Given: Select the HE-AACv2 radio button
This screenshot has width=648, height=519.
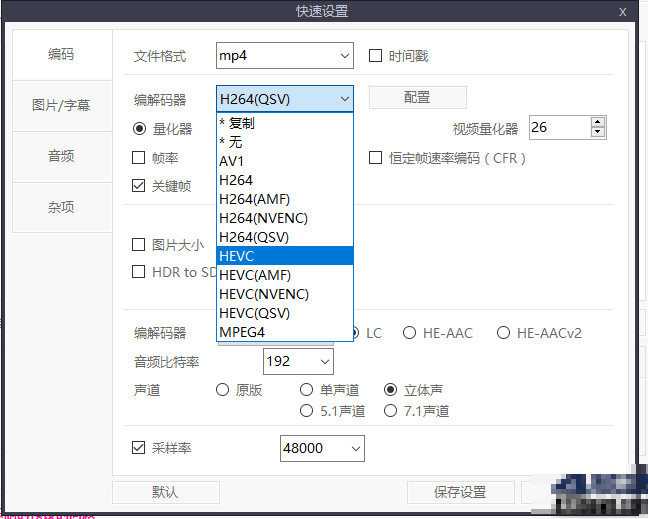Looking at the screenshot, I should coord(503,333).
